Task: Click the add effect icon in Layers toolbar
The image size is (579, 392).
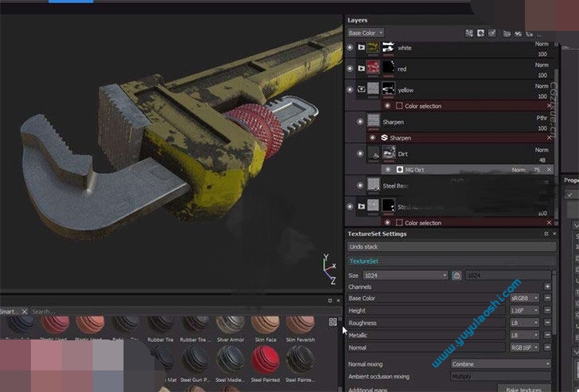Action: pos(469,33)
